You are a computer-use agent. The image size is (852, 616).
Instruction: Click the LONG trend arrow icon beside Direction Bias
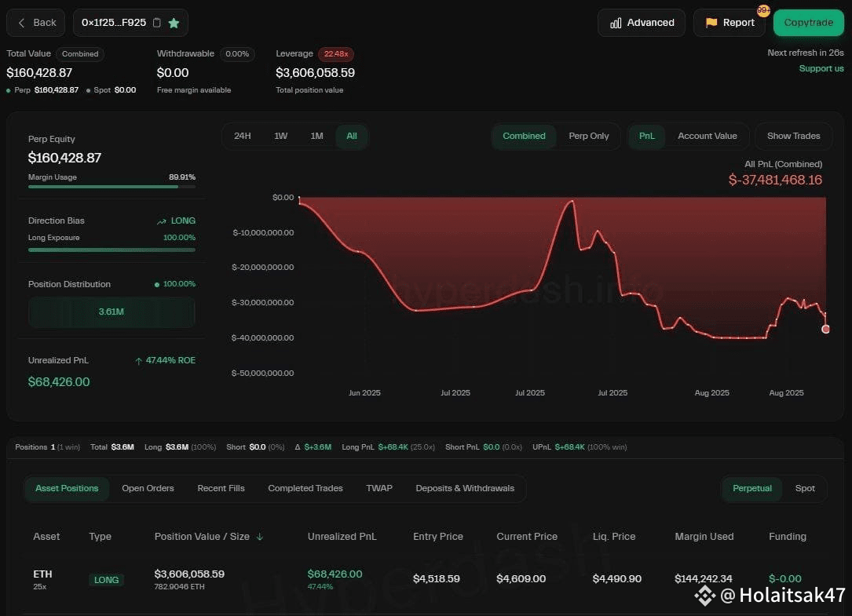point(163,221)
